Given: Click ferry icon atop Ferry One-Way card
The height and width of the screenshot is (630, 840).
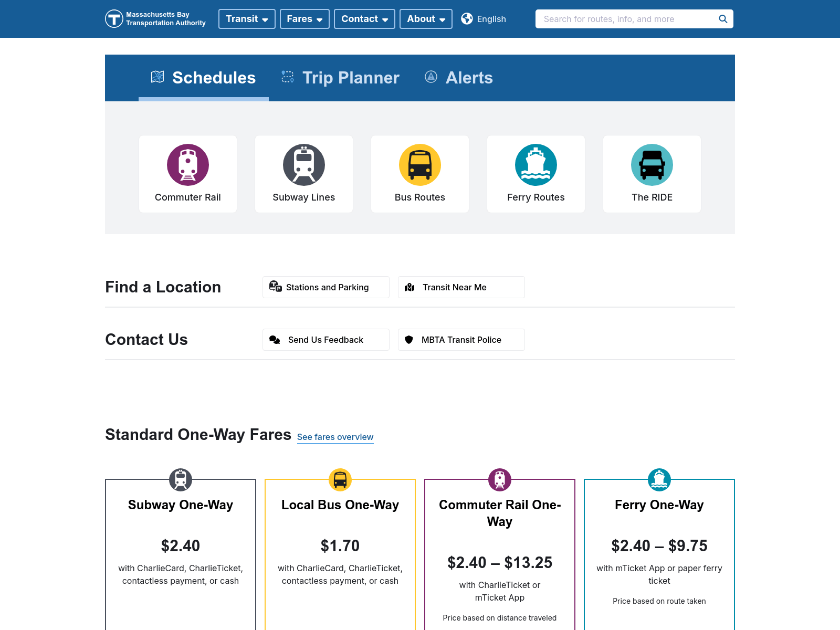Looking at the screenshot, I should [x=659, y=480].
